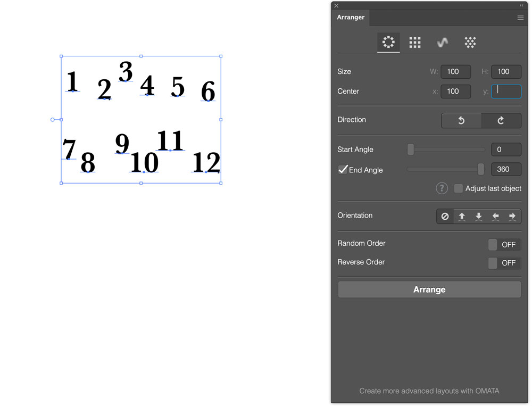Turn on Random Order toggle

[x=504, y=244]
